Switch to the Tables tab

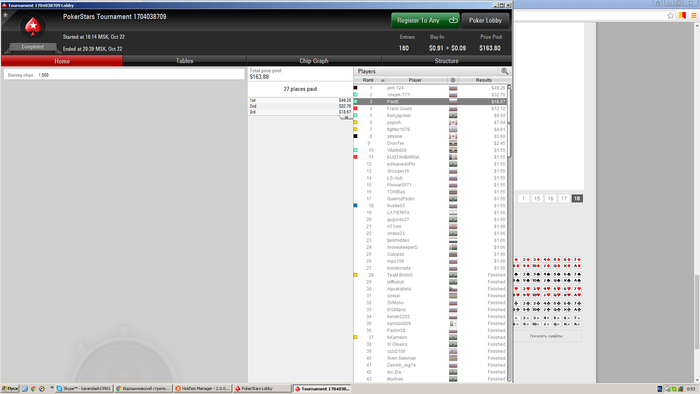tap(184, 61)
